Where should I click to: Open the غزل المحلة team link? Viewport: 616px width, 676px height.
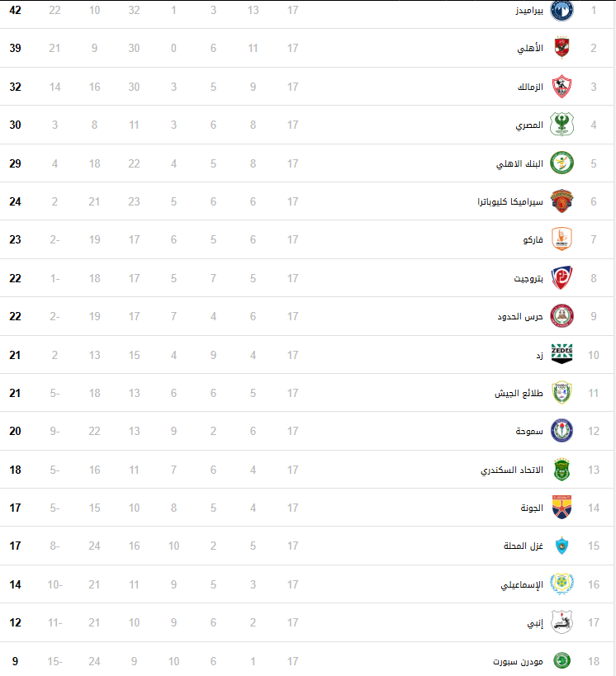tap(524, 546)
